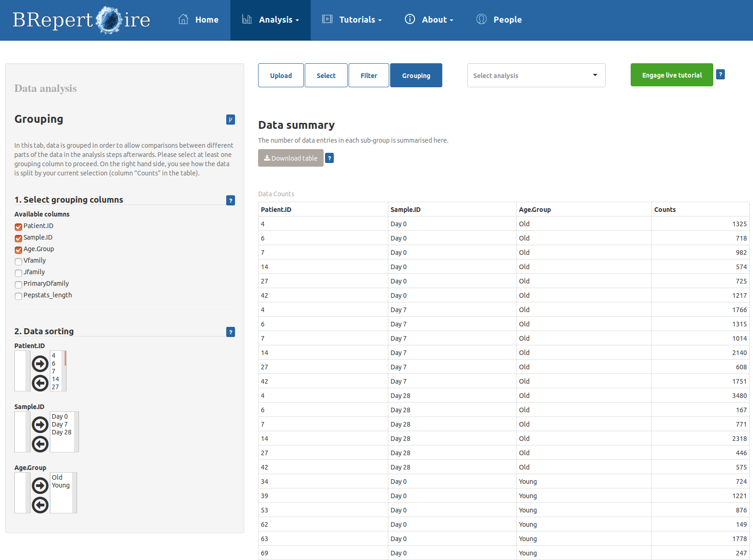The image size is (753, 560).
Task: Click the help icon beside Grouping heading
Action: click(230, 120)
